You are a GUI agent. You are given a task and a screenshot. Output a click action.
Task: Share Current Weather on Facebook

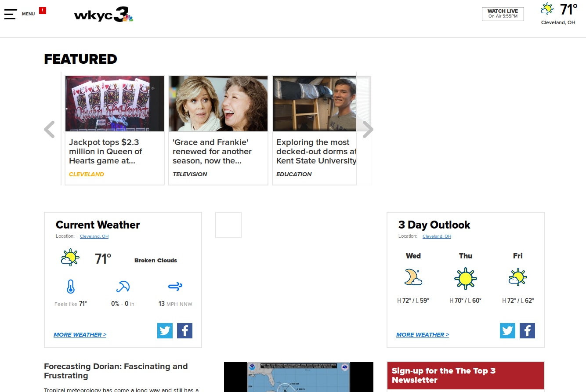184,330
